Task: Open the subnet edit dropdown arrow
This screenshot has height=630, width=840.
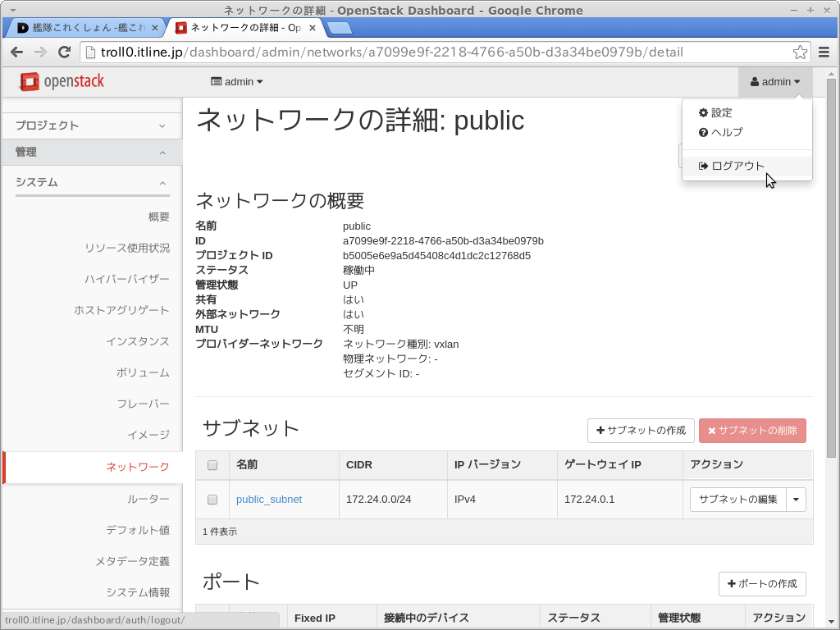Action: pos(796,500)
